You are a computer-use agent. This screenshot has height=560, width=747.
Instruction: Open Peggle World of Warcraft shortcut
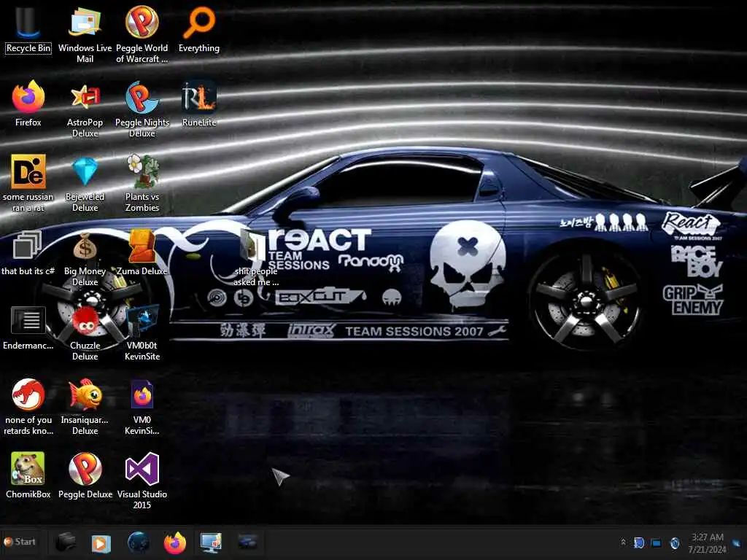(x=142, y=34)
